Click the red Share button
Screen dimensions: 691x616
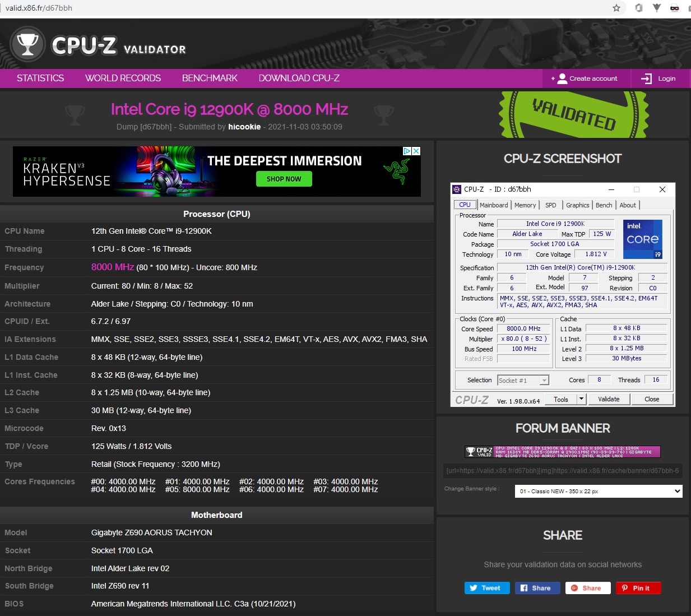(588, 588)
